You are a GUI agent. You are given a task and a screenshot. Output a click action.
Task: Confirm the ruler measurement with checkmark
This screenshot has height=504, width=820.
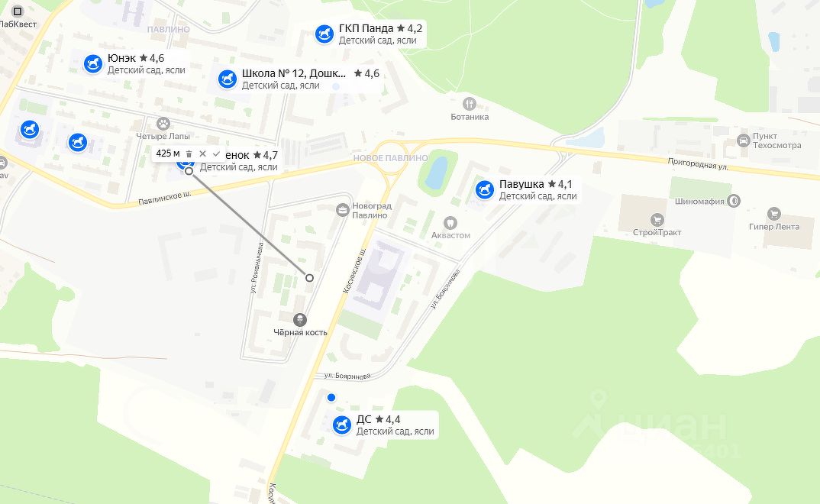pos(217,153)
